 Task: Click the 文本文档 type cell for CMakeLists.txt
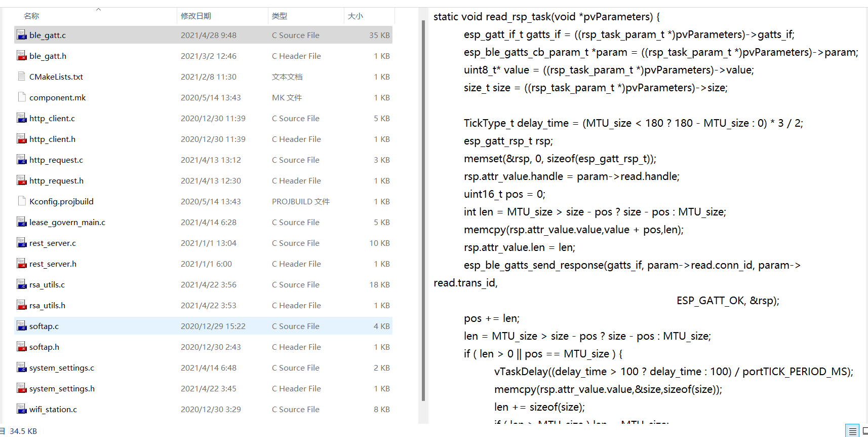click(287, 77)
